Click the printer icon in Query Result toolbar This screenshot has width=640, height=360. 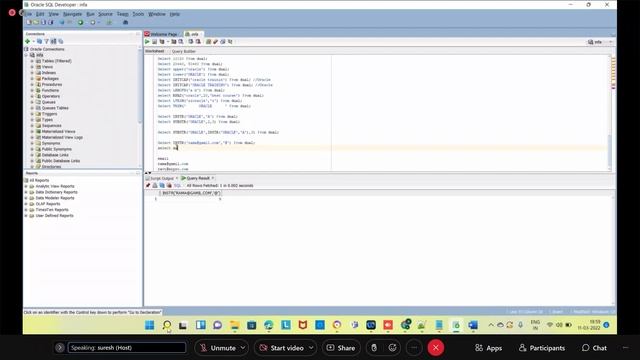point(155,185)
